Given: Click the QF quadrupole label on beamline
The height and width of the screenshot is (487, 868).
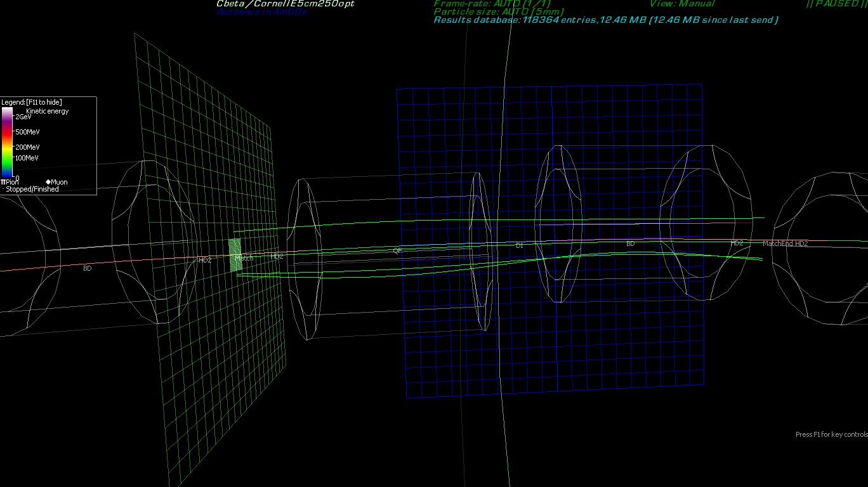Looking at the screenshot, I should pos(397,250).
